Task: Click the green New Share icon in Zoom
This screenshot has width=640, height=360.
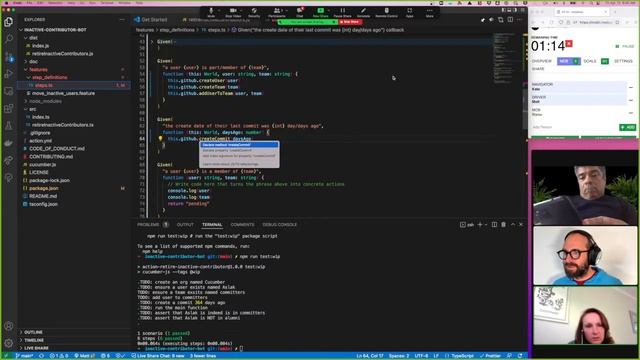Action: pyautogui.click(x=321, y=12)
